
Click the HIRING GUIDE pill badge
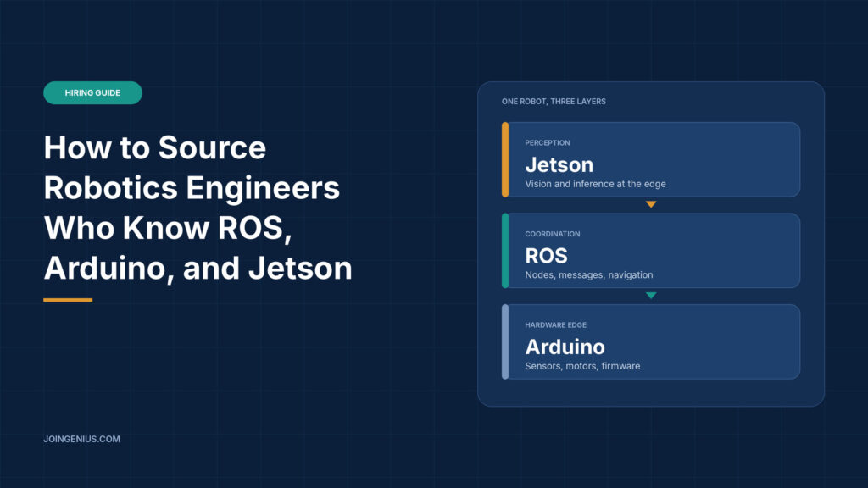[x=92, y=93]
